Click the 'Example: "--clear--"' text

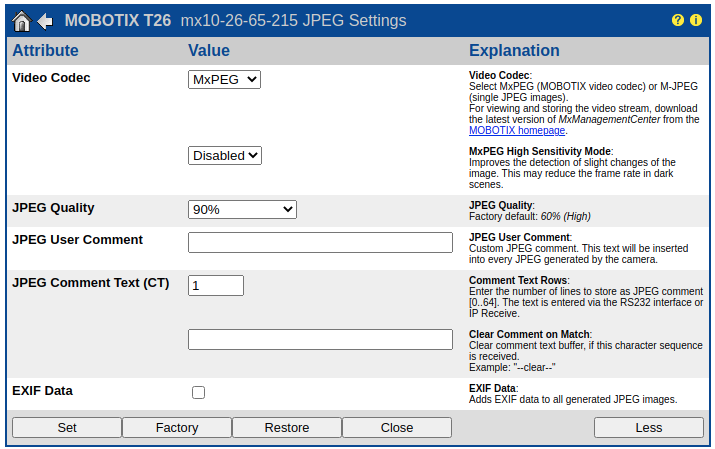pos(512,367)
